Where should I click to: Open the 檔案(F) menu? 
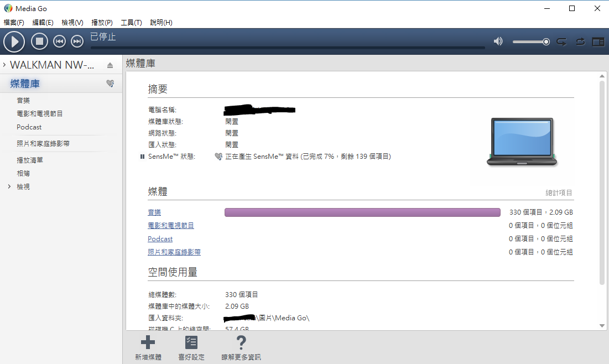tap(14, 23)
